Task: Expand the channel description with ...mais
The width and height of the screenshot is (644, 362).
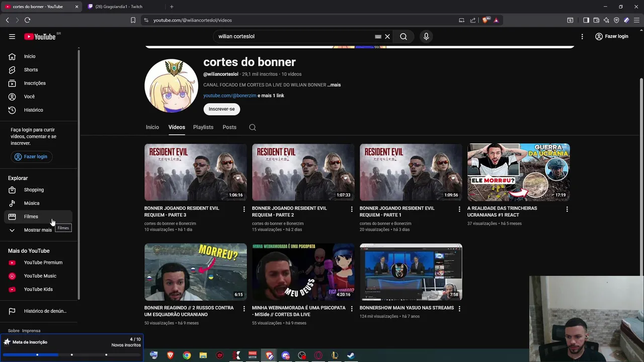Action: 334,85
